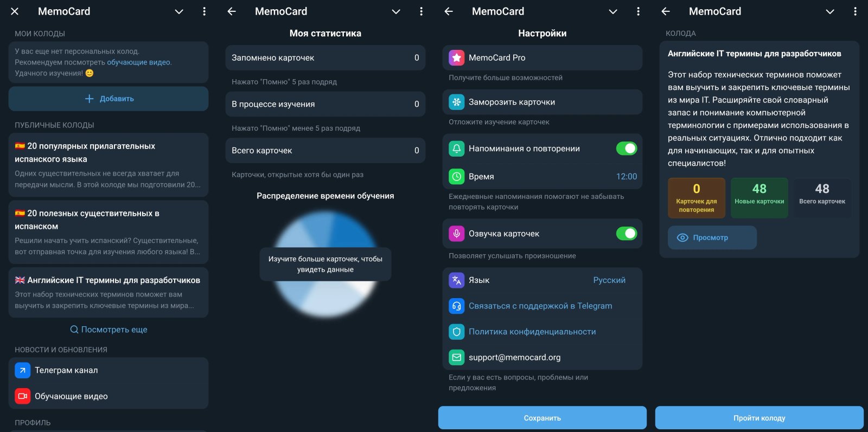This screenshot has height=432, width=868.
Task: Open MemoCard Pro via its star icon
Action: [x=456, y=57]
